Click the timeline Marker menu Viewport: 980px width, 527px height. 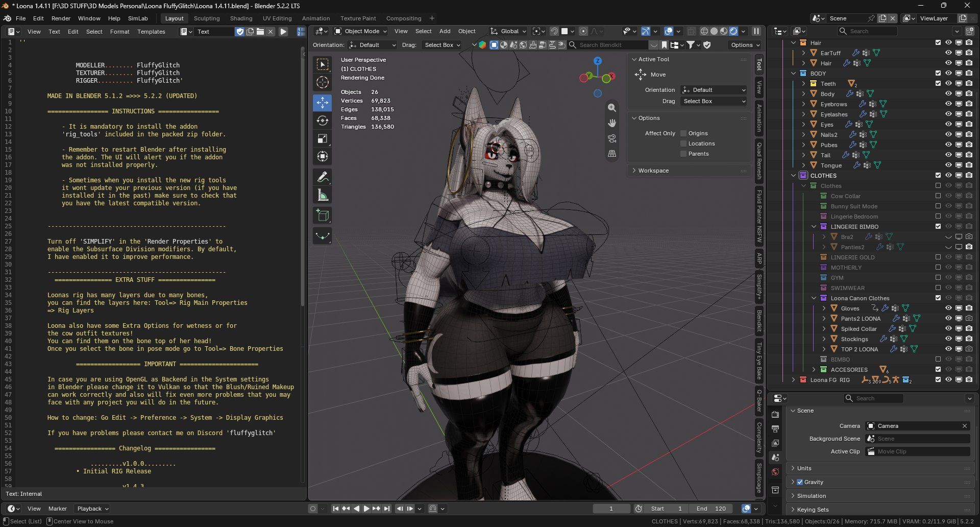(x=58, y=509)
